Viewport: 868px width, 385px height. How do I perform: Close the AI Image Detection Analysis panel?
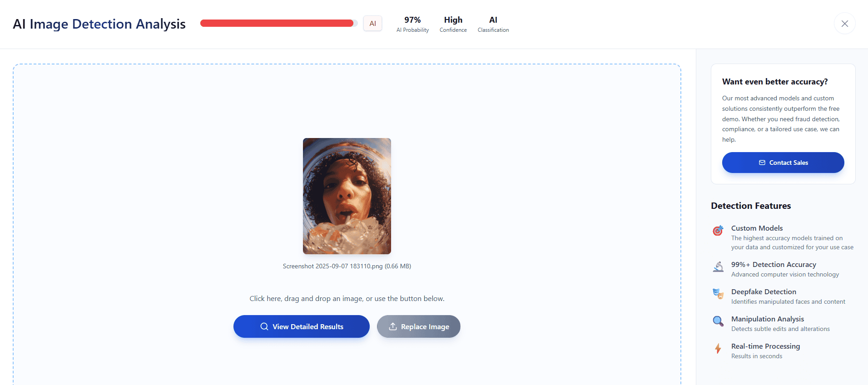click(x=844, y=24)
